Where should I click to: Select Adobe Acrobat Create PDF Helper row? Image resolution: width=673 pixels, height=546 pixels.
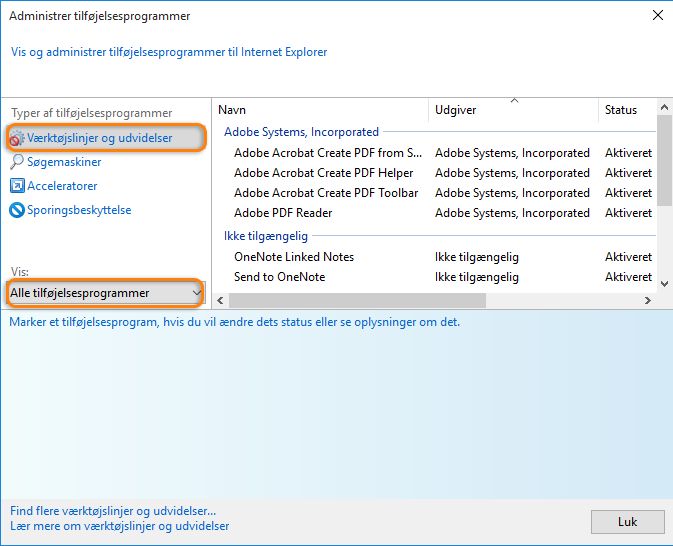tap(324, 173)
